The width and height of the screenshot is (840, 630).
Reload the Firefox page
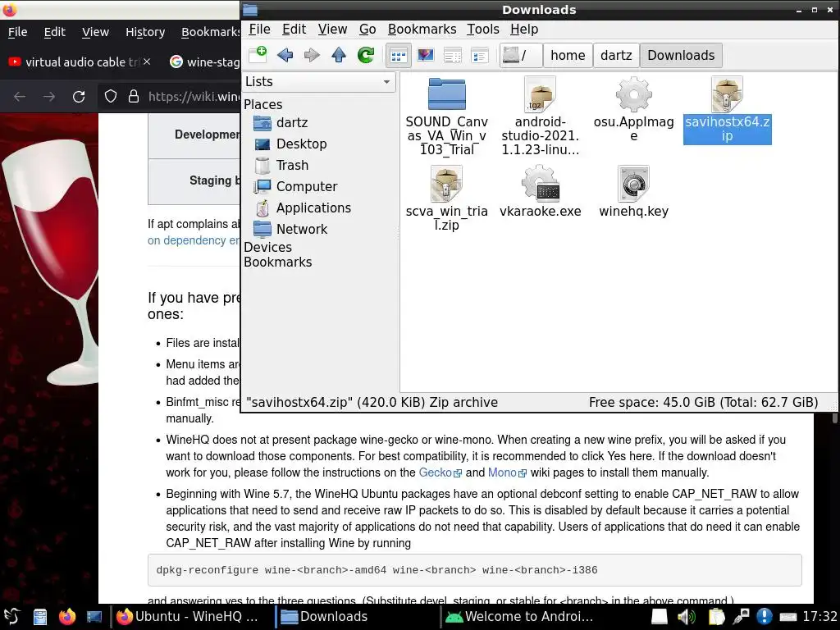pos(79,97)
